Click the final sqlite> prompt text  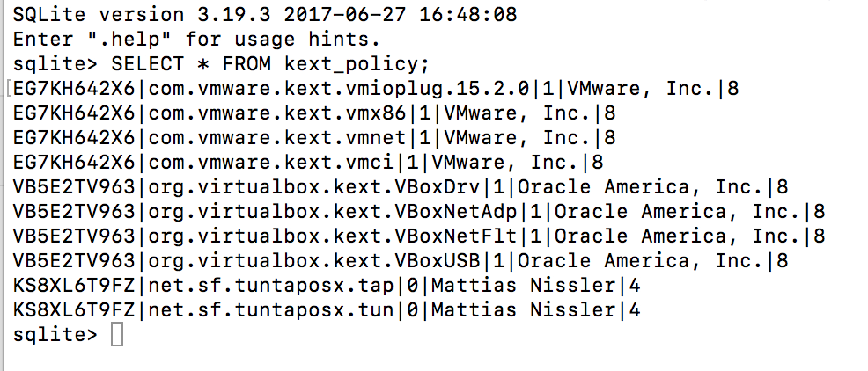[55, 334]
